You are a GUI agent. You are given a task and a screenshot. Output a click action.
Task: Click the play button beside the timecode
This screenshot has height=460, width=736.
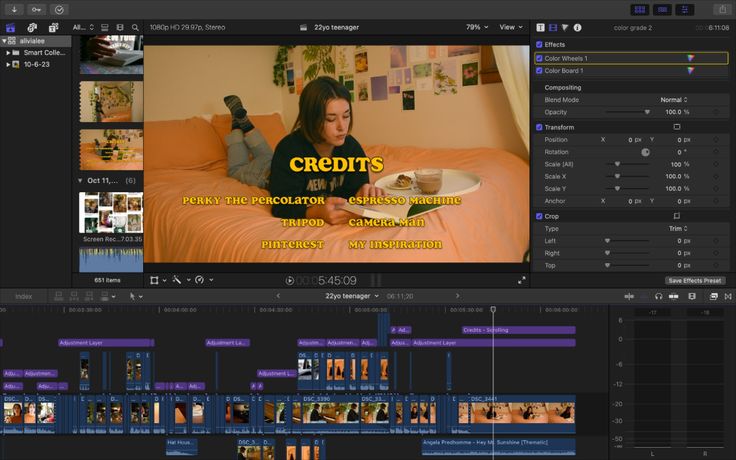coord(290,281)
